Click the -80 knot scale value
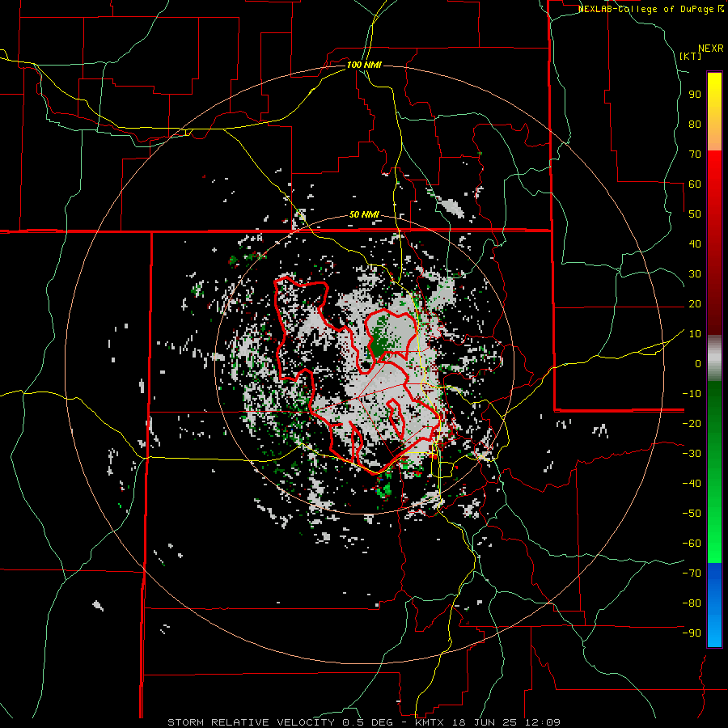The height and width of the screenshot is (728, 728). [692, 603]
